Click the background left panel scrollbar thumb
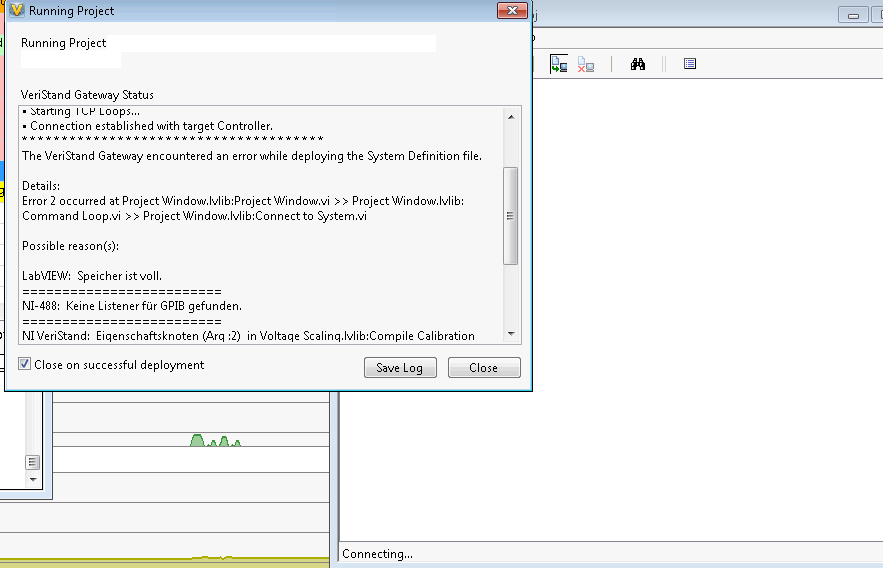This screenshot has width=883, height=568. pos(33,462)
